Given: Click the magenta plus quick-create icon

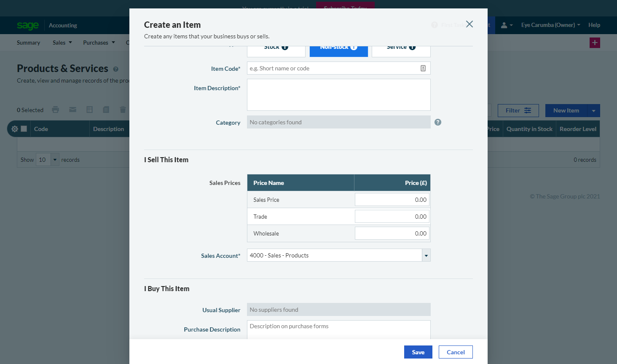Looking at the screenshot, I should [x=595, y=43].
